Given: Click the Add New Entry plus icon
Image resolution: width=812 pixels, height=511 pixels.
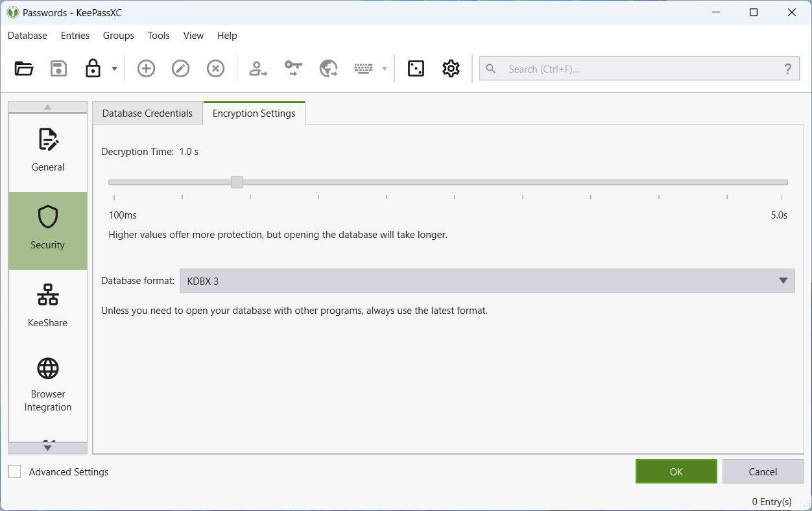Looking at the screenshot, I should 146,69.
